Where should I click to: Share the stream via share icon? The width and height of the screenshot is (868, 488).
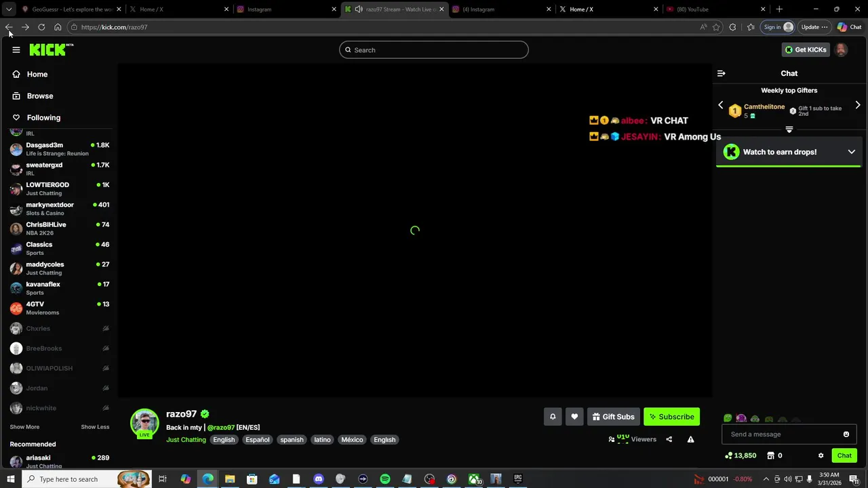click(669, 439)
